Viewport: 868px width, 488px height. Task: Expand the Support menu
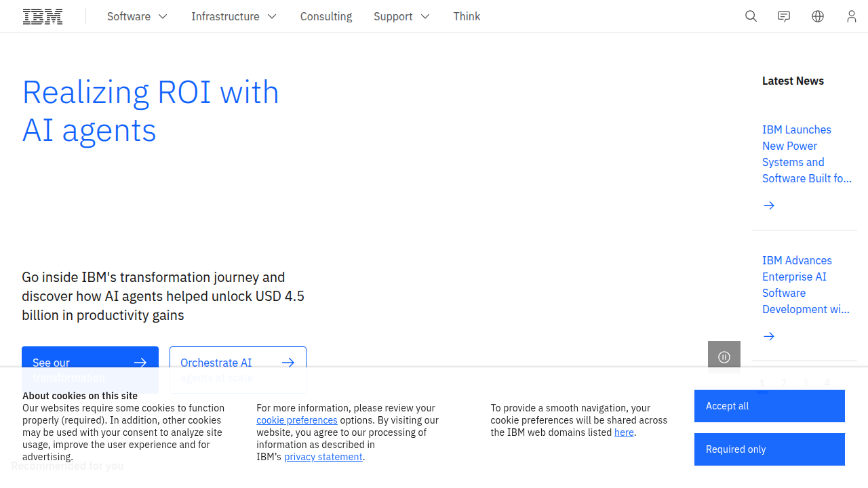401,16
